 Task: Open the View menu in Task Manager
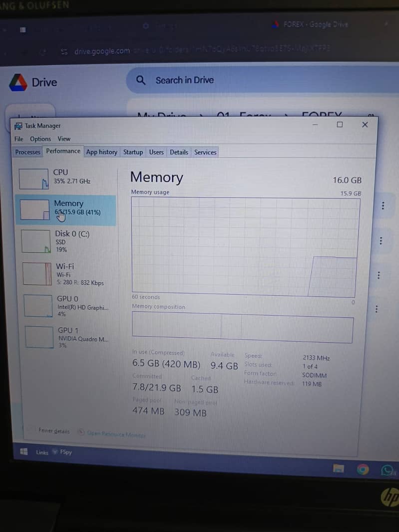point(64,138)
